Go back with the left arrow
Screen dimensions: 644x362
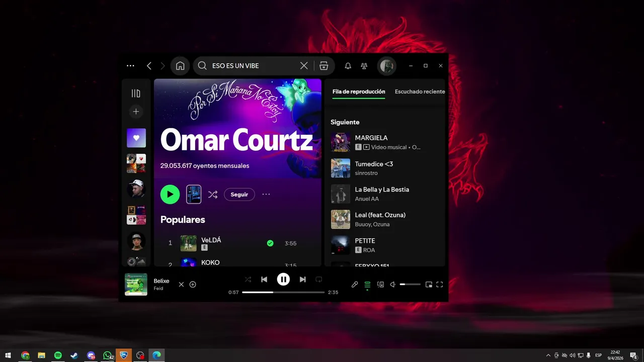click(x=149, y=66)
